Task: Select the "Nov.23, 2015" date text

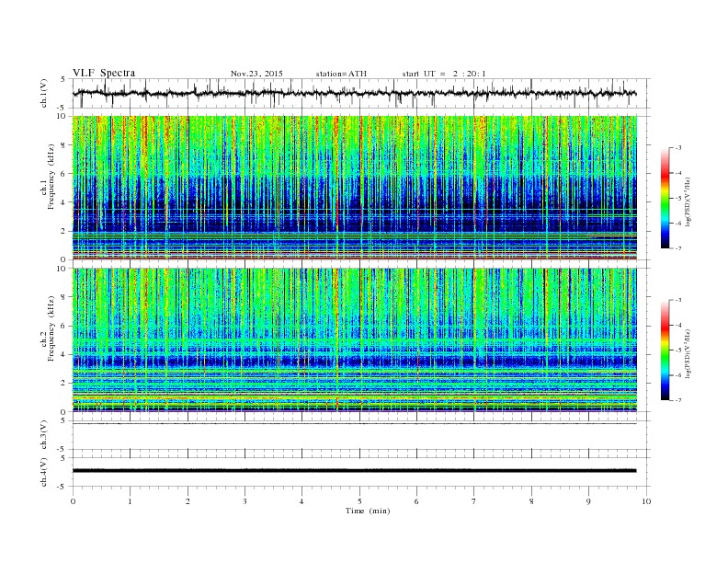Action: click(x=256, y=74)
